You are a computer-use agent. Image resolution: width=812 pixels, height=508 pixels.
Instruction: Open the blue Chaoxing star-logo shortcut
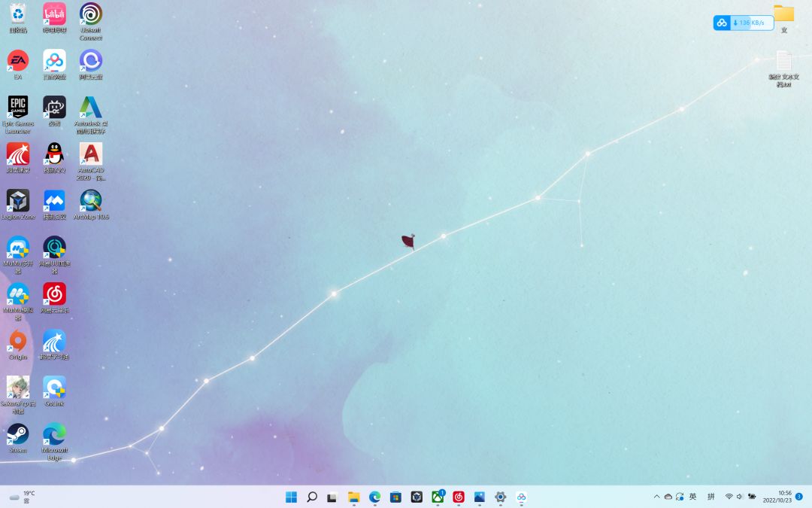(x=54, y=345)
